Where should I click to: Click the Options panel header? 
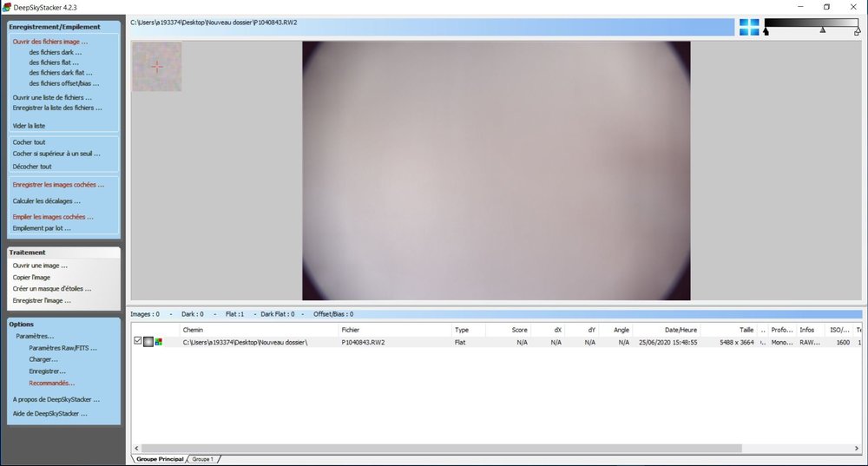point(63,325)
